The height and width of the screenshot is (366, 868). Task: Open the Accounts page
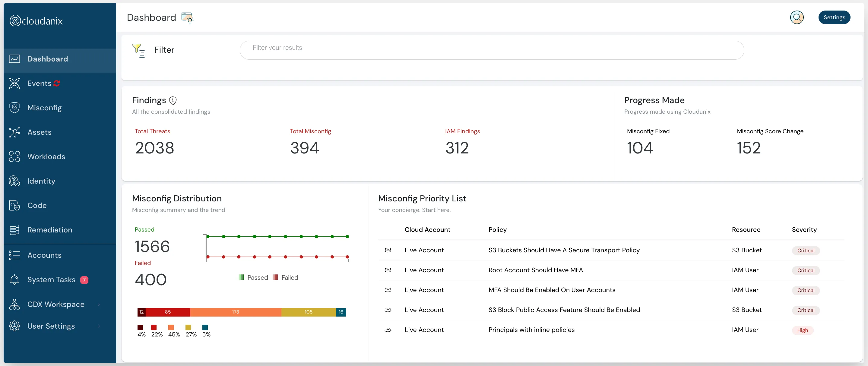(44, 255)
